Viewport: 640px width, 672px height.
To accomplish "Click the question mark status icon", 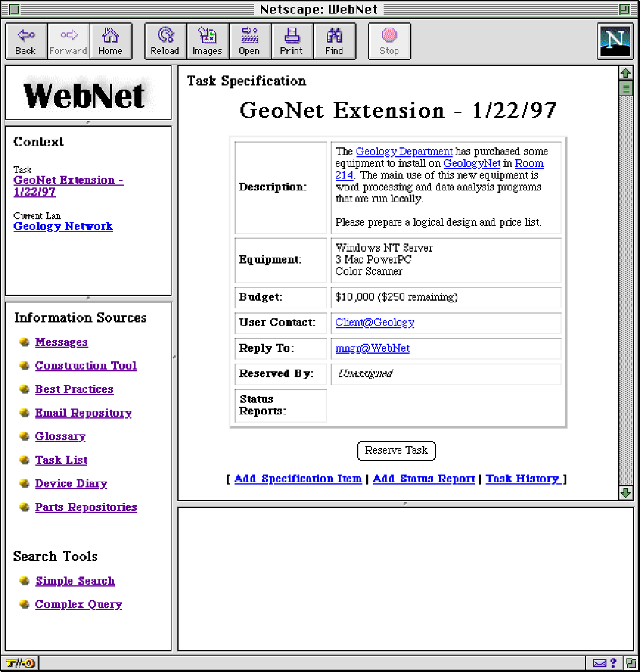I will 613,663.
